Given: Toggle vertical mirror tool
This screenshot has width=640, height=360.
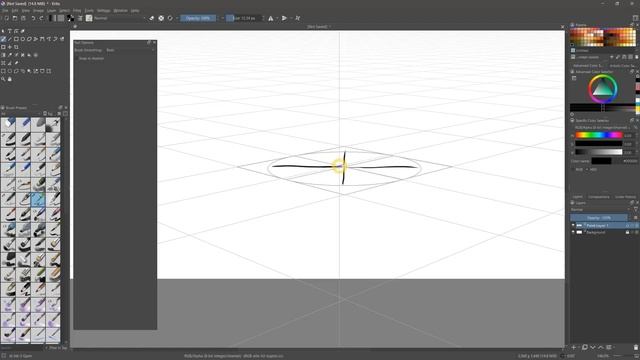Looking at the screenshot, I should tap(284, 18).
